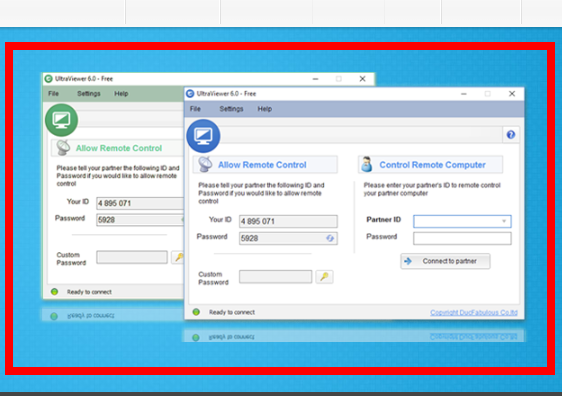Click satellite dish icon in green window
Screen dimensions: 562x409
[63, 148]
